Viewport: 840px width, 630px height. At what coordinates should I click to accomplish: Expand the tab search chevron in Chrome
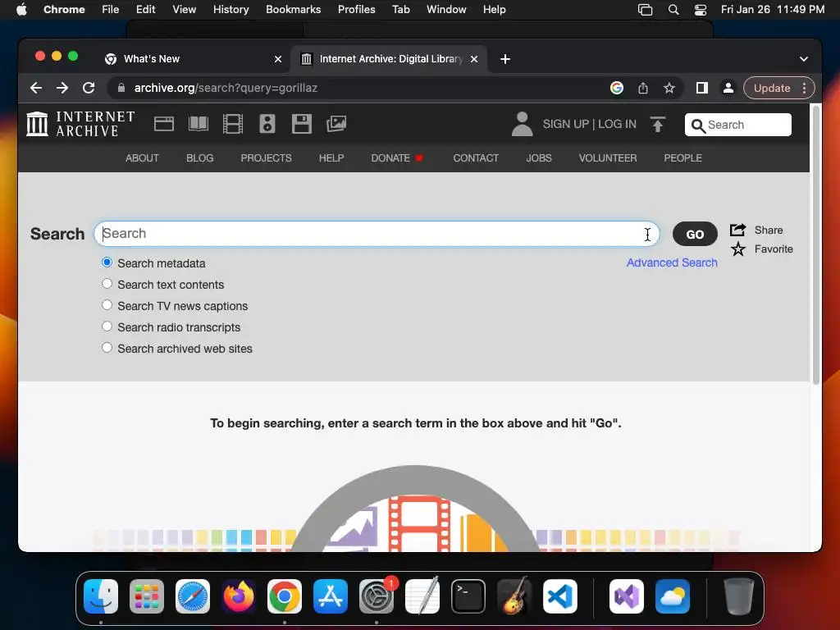coord(804,59)
